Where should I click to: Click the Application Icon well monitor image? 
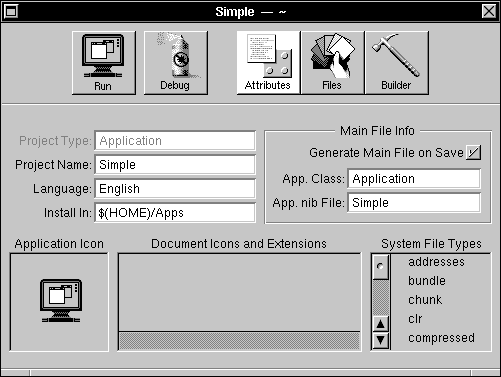click(61, 301)
